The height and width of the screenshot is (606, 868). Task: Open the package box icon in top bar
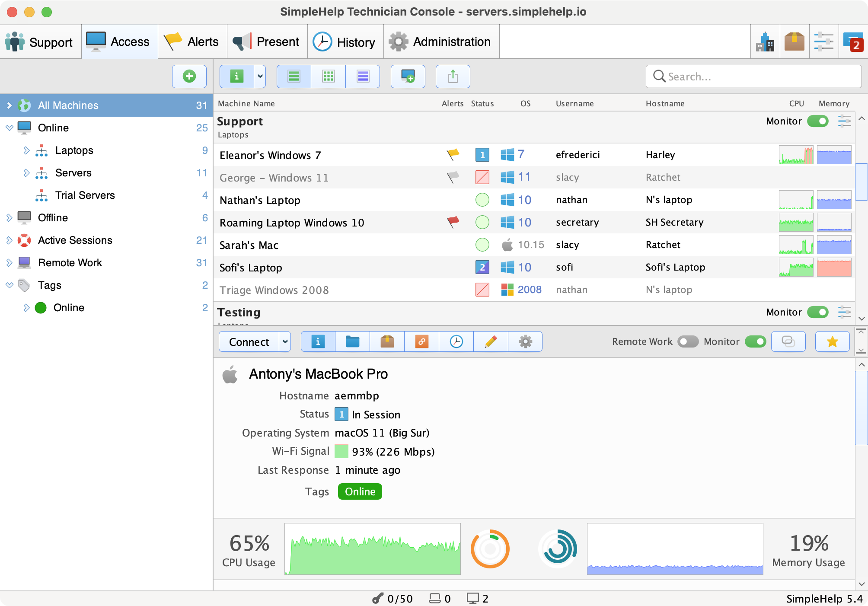click(x=795, y=42)
